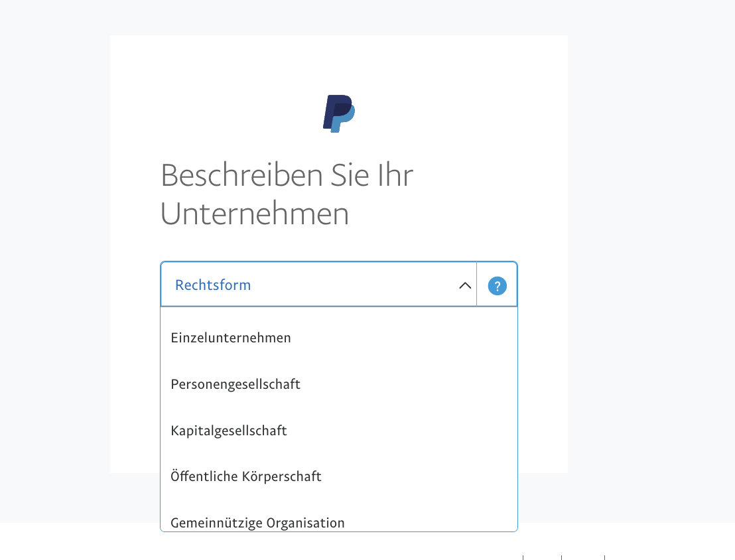Pick Kapitalgesellschaft as legal form

point(338,431)
